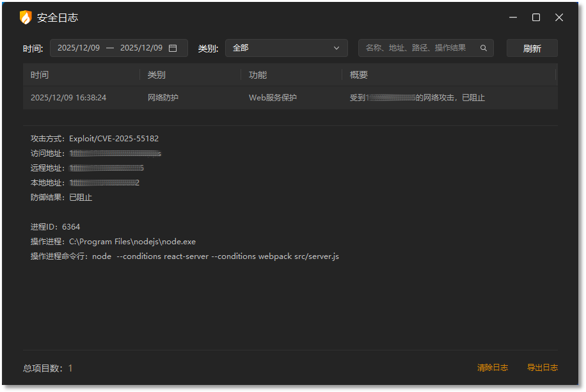
Task: Click the magnifier search icon
Action: [484, 47]
